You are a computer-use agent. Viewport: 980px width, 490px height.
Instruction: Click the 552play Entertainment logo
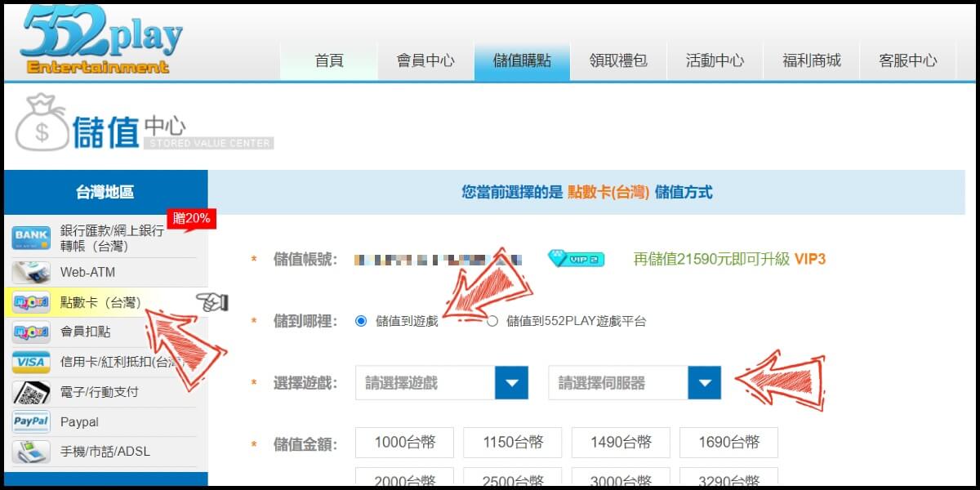pos(101,41)
